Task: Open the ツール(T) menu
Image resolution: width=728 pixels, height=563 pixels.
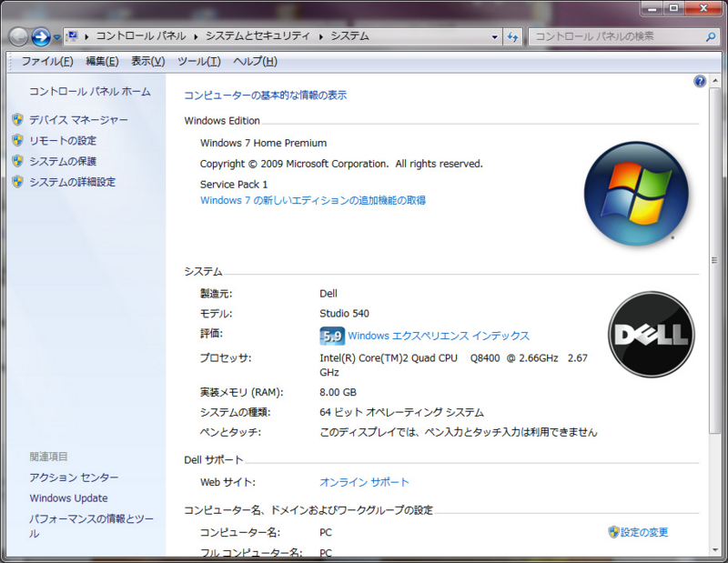Action: pyautogui.click(x=199, y=61)
